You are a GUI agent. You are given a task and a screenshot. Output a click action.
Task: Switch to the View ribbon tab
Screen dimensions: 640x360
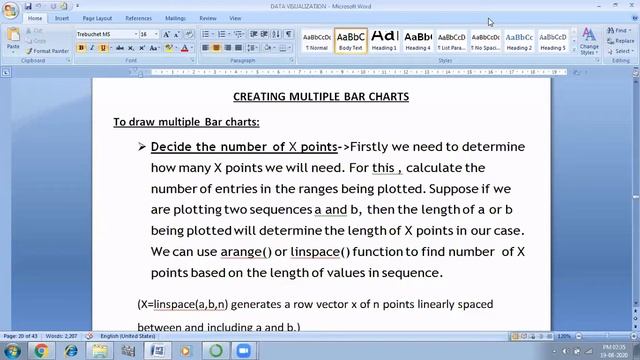[235, 18]
